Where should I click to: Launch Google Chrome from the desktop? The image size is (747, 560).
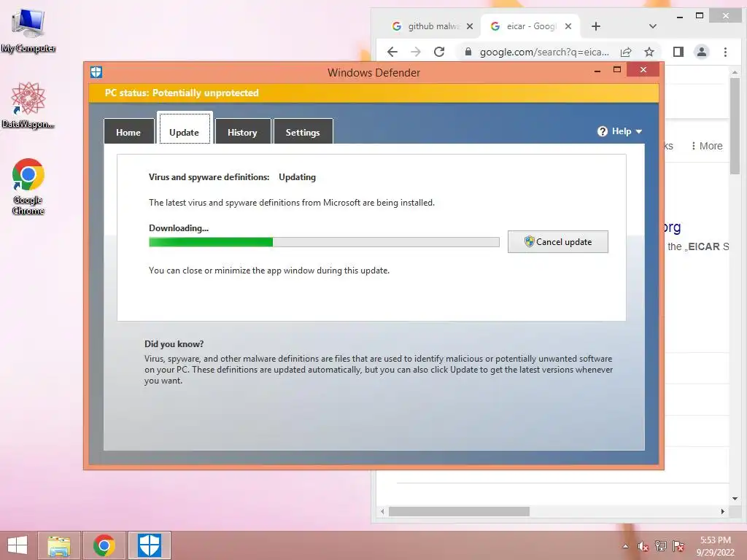pyautogui.click(x=28, y=187)
